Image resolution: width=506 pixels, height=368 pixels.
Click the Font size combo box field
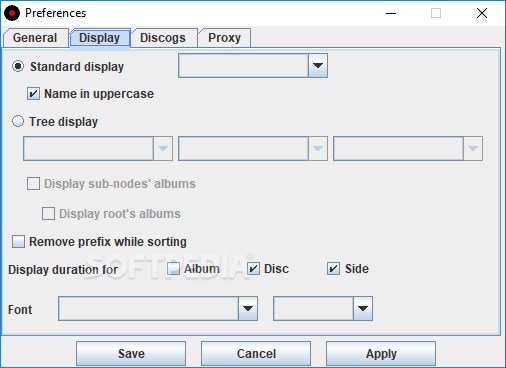(313, 308)
